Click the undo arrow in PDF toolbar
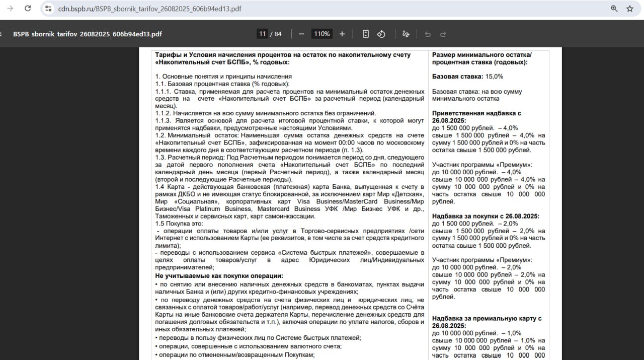Image resolution: width=644 pixels, height=360 pixels. click(428, 34)
